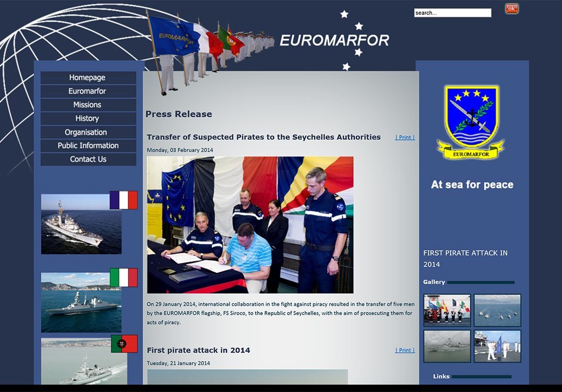Select Organisation in the side menu
The height and width of the screenshot is (392, 562).
[x=88, y=132]
